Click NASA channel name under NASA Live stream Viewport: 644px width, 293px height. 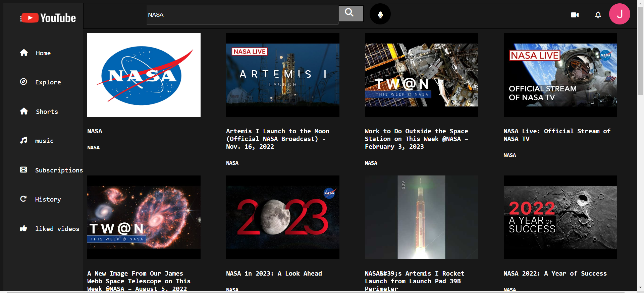coord(510,155)
